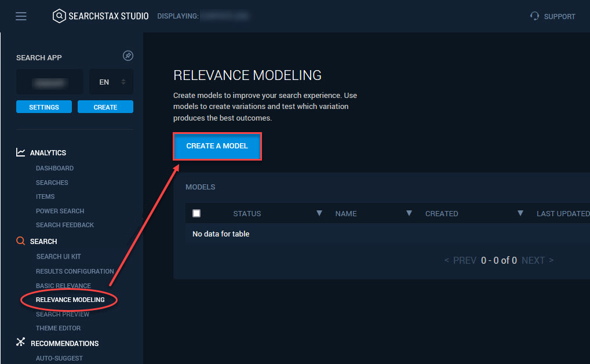The image size is (590, 364).
Task: Click the Analytics chart icon
Action: [x=21, y=152]
